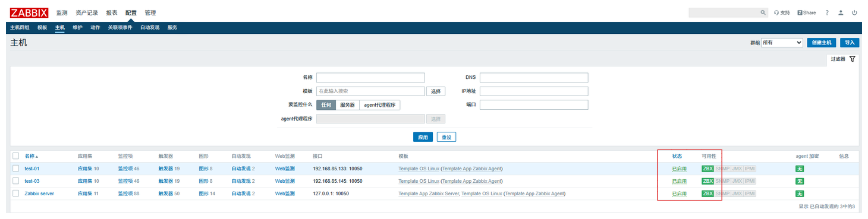Focus the DNS filter field

point(534,78)
